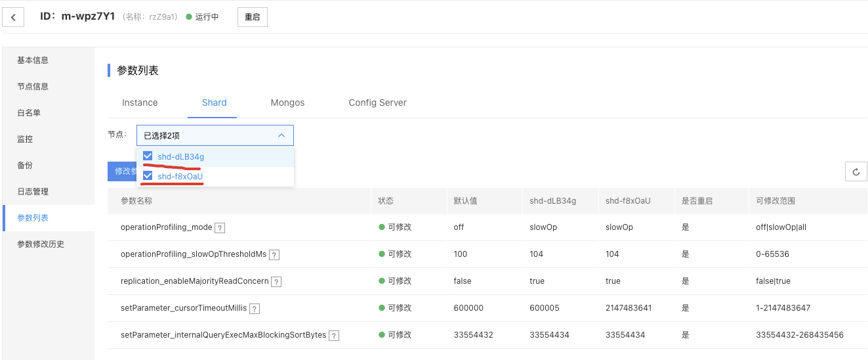Click the default value 33554432 cell
Viewport: 868px width, 360px height.
point(473,335)
